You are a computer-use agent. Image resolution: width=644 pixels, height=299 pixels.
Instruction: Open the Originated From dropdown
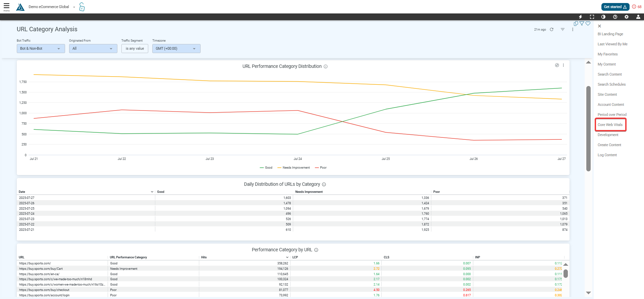(93, 49)
